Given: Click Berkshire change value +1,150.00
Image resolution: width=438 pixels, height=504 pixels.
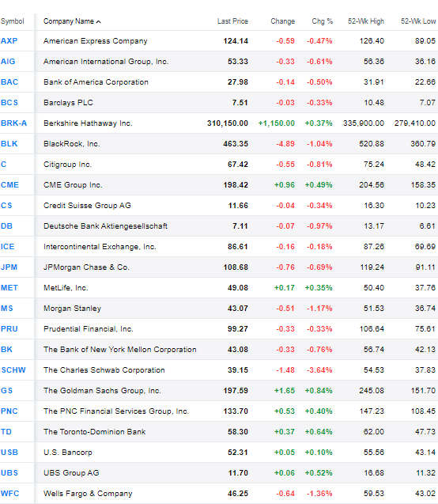Looking at the screenshot, I should [277, 123].
